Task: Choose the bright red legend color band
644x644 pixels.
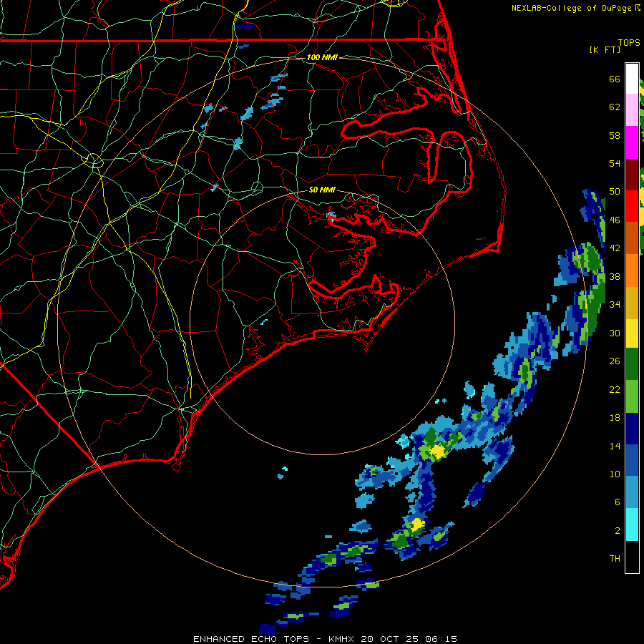Action: click(632, 206)
